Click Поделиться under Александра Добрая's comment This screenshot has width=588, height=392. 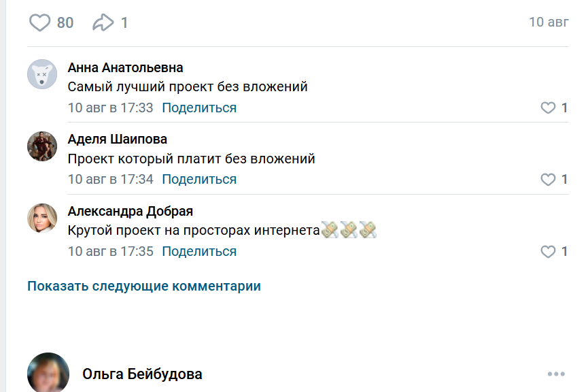pyautogui.click(x=199, y=252)
